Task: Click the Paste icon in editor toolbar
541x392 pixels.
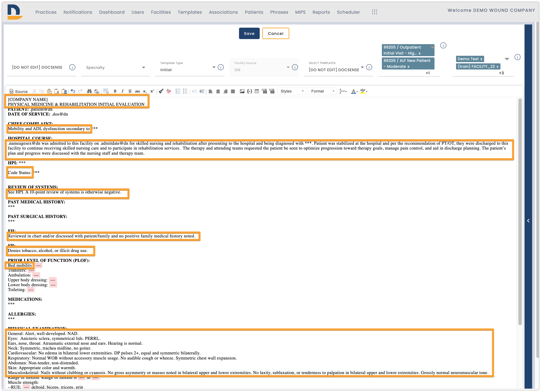Action: click(49, 91)
